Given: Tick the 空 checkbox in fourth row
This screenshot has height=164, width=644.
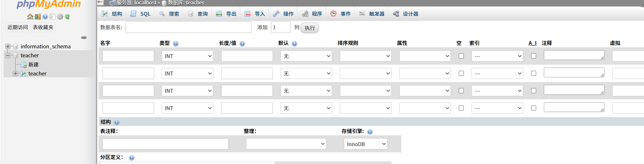Looking at the screenshot, I should click(461, 108).
